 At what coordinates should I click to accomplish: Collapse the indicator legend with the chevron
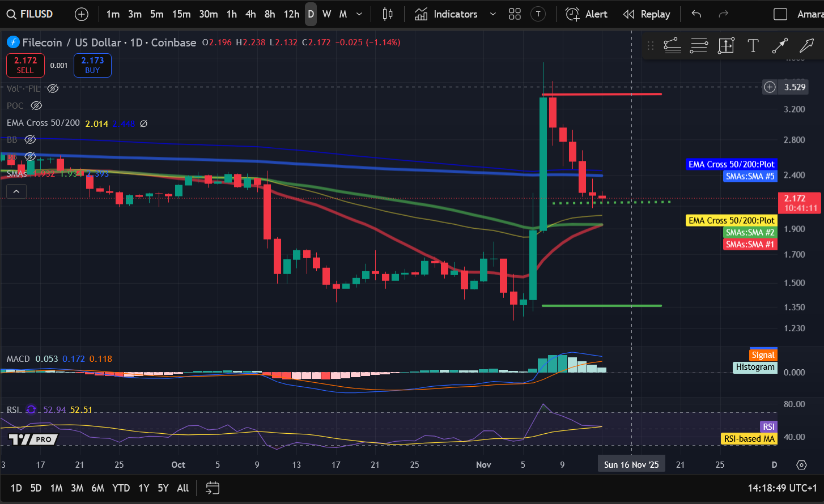pyautogui.click(x=16, y=192)
